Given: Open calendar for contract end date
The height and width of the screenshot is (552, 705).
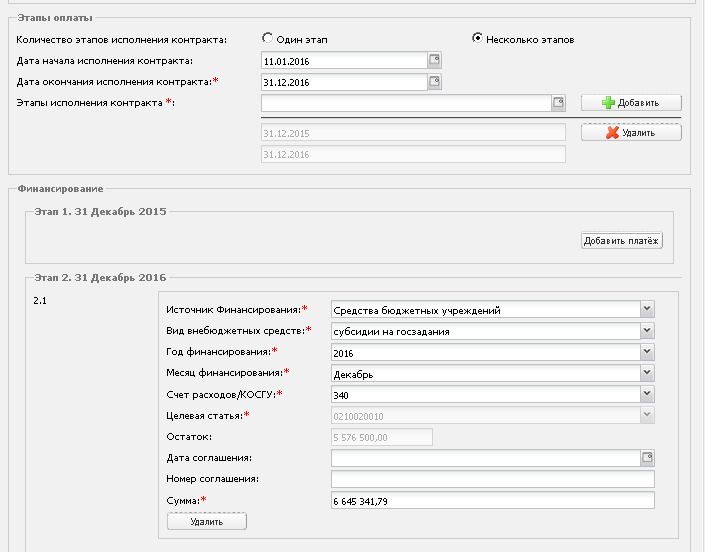Looking at the screenshot, I should (434, 82).
